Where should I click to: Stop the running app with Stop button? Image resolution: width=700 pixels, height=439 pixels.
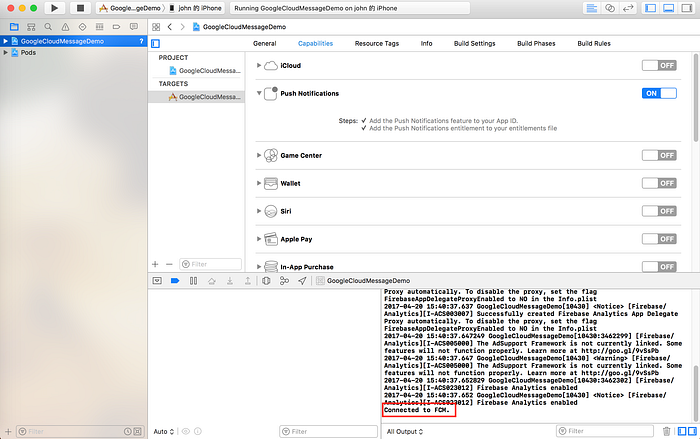pos(80,8)
